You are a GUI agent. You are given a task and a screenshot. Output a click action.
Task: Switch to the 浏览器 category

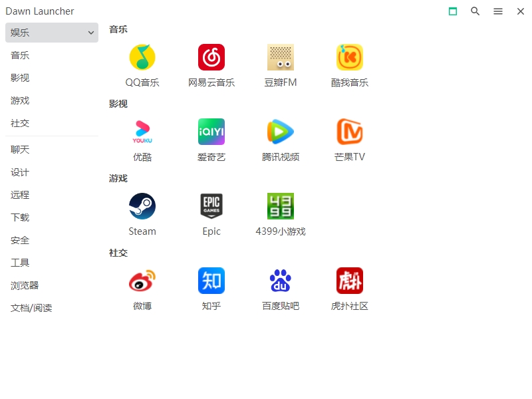25,285
